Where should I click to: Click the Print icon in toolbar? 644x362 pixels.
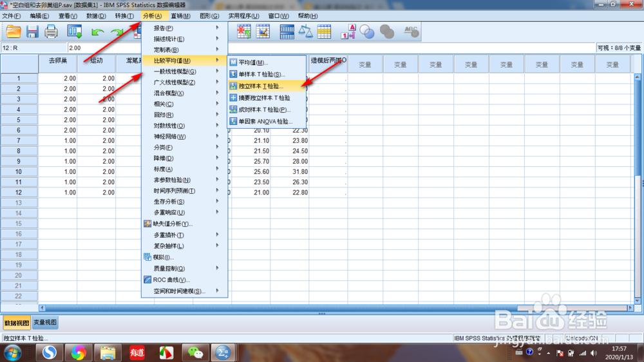tap(51, 32)
